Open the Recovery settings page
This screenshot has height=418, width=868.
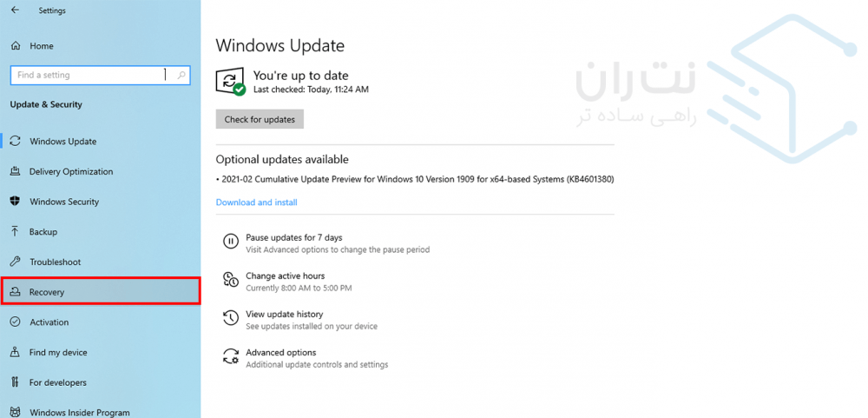point(47,292)
